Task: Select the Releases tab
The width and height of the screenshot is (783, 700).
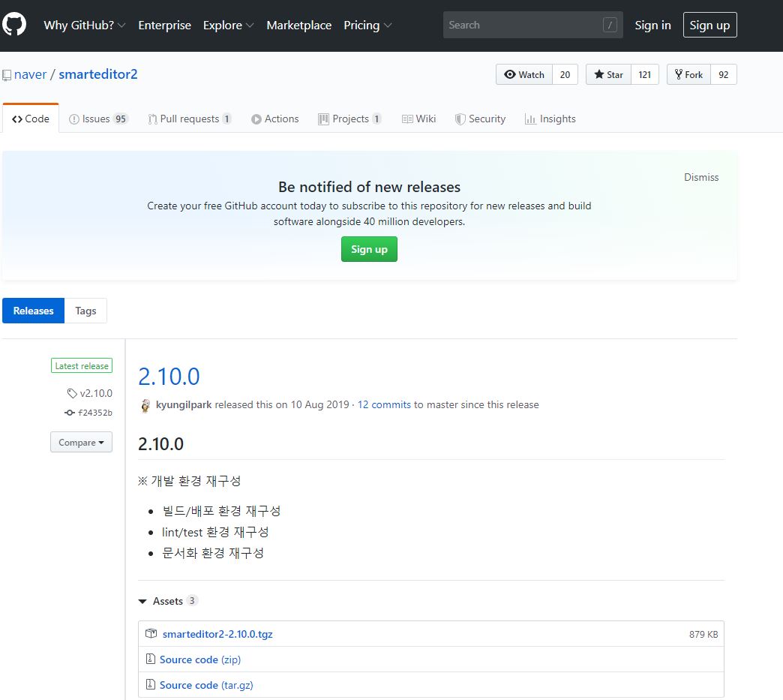Action: click(x=34, y=311)
